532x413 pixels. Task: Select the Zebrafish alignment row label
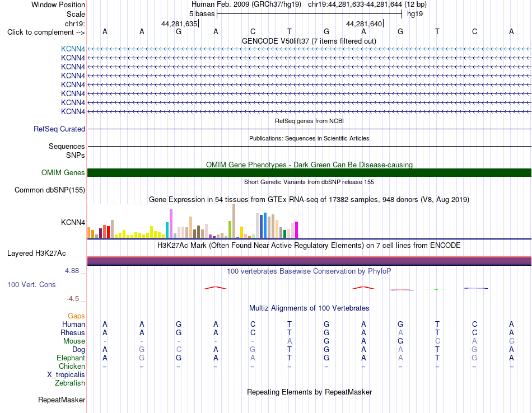pos(70,383)
